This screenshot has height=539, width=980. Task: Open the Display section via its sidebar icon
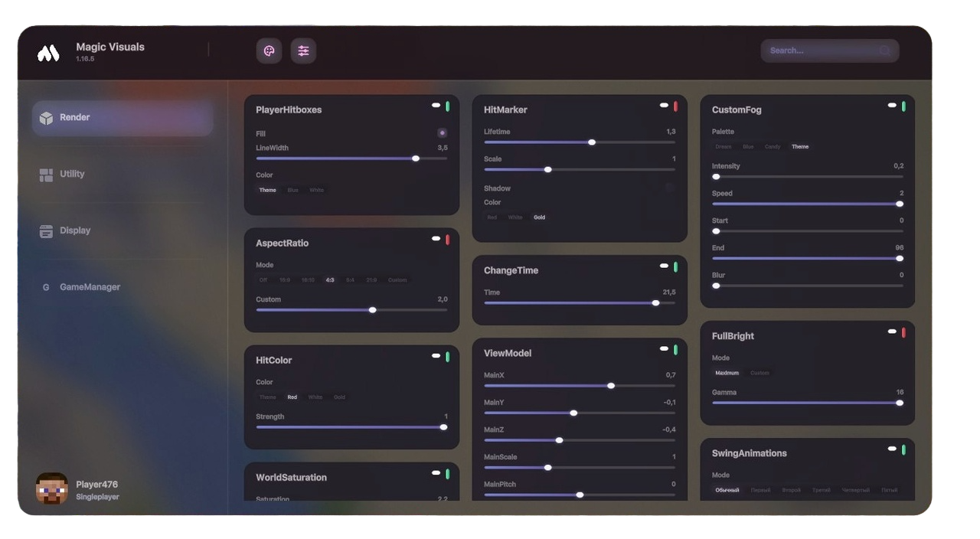coord(47,230)
